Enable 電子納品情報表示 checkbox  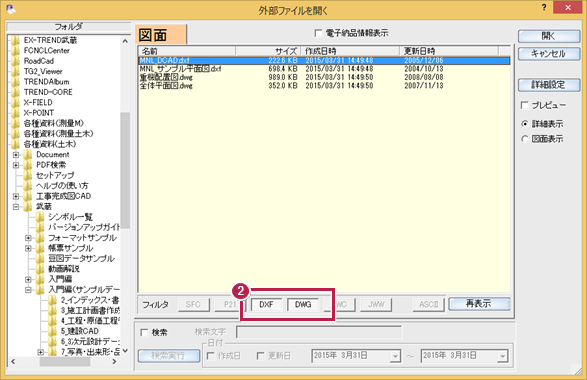(318, 33)
